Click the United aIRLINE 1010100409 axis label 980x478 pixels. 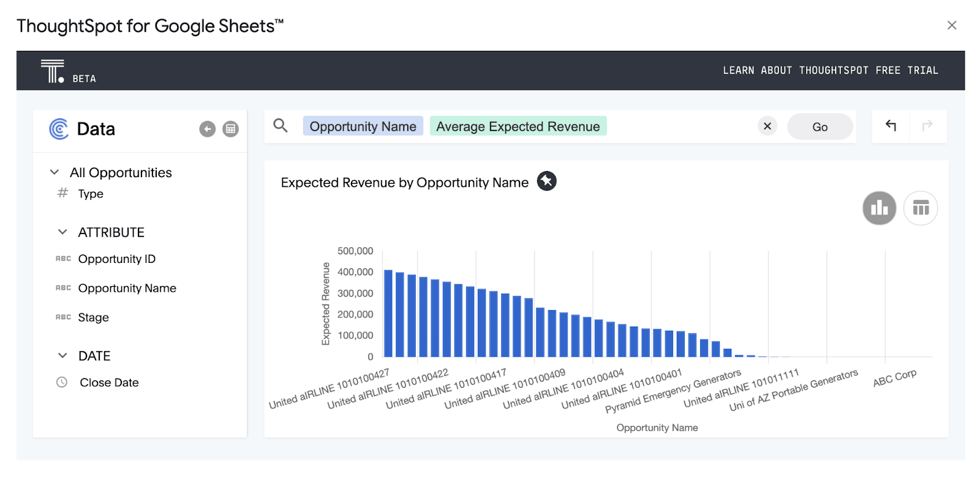[505, 389]
